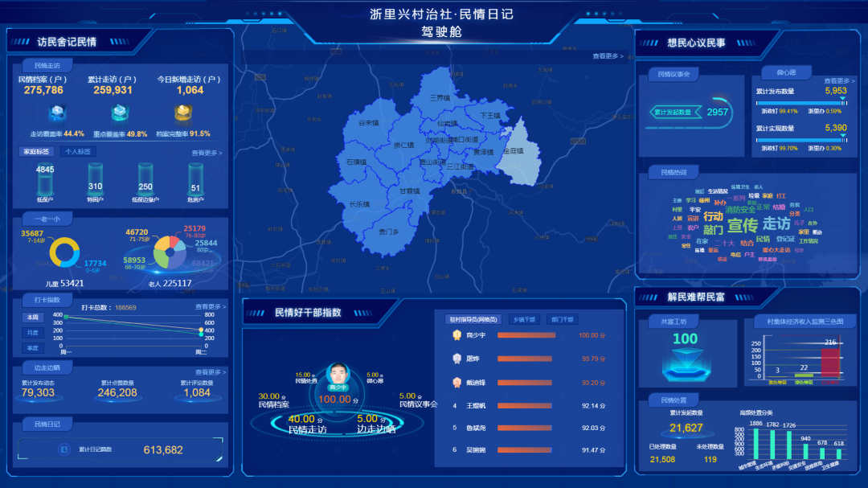The width and height of the screenshot is (868, 488).
Task: Click the 累计走访 cyan cube icon
Action: point(119,113)
